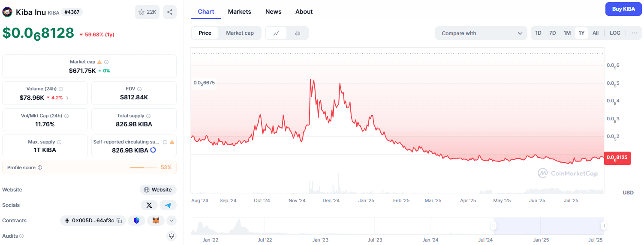Viewport: 644px width, 245px height.
Task: Click the $671.75K market cap value
Action: 82,71
